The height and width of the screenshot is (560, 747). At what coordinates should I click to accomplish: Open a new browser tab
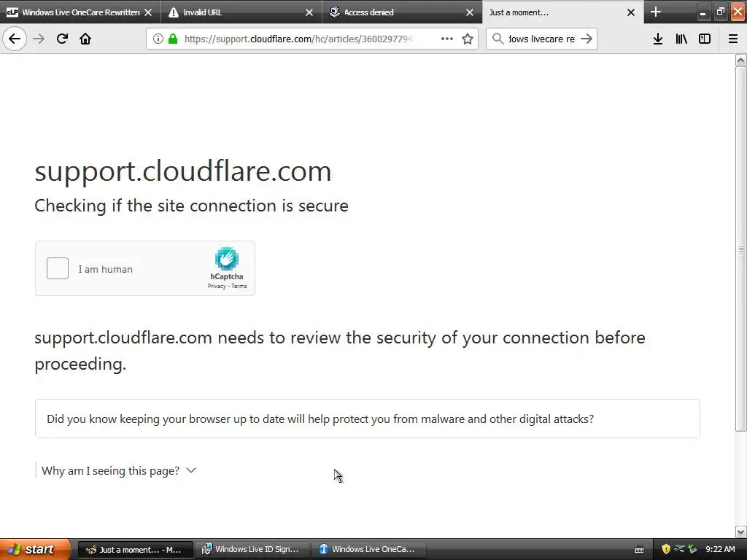point(656,12)
